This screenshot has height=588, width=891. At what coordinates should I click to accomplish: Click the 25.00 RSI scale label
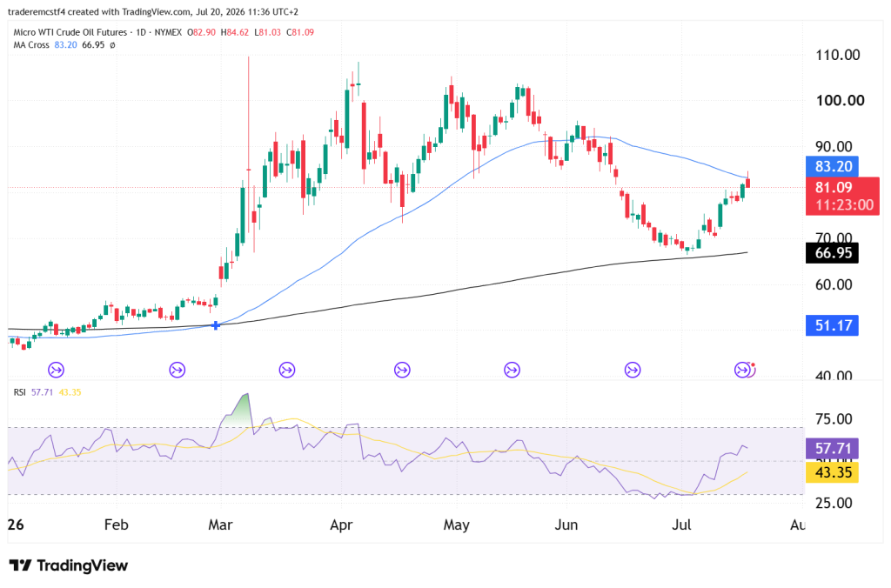point(834,503)
